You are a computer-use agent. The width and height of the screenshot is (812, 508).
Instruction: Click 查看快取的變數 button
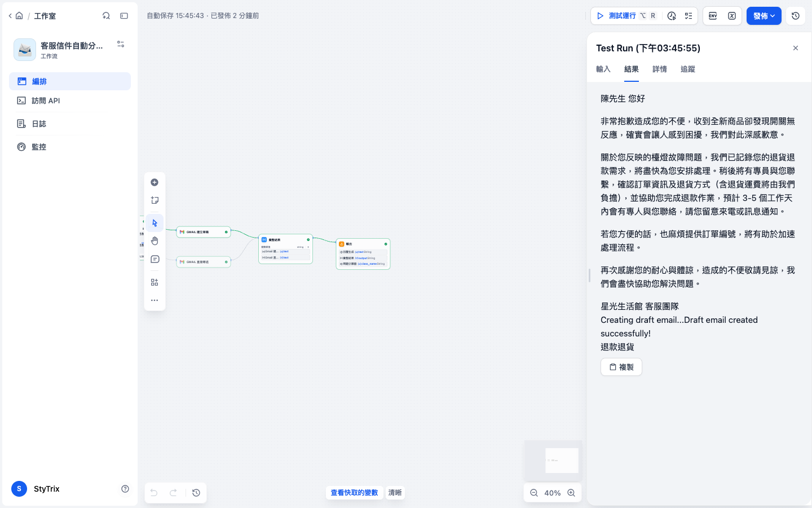pyautogui.click(x=354, y=493)
